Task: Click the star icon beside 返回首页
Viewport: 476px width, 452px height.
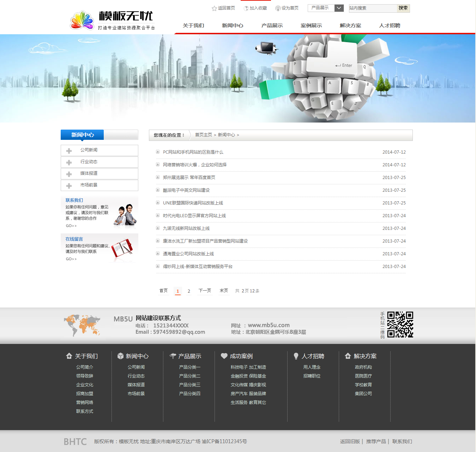Action: click(214, 8)
